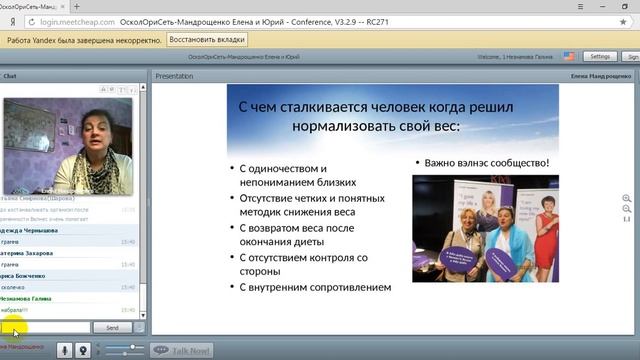Open the conference Settings button
The image size is (640, 360).
click(600, 57)
